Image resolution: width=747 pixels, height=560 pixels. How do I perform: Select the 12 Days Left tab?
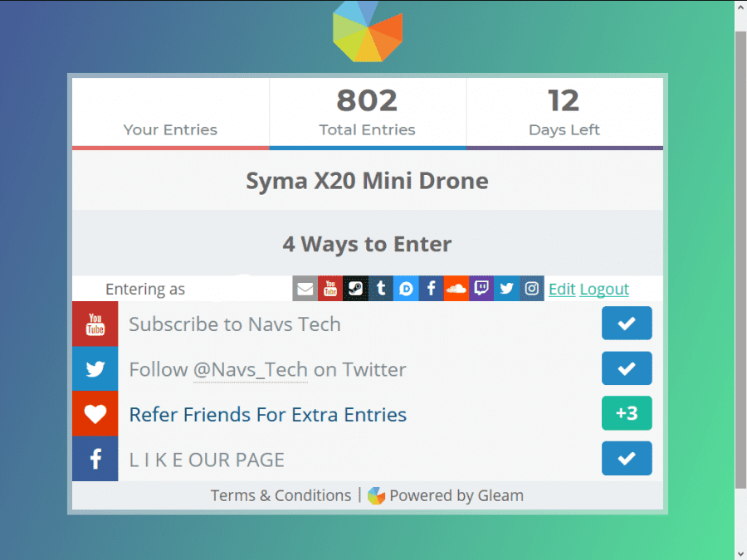[564, 114]
